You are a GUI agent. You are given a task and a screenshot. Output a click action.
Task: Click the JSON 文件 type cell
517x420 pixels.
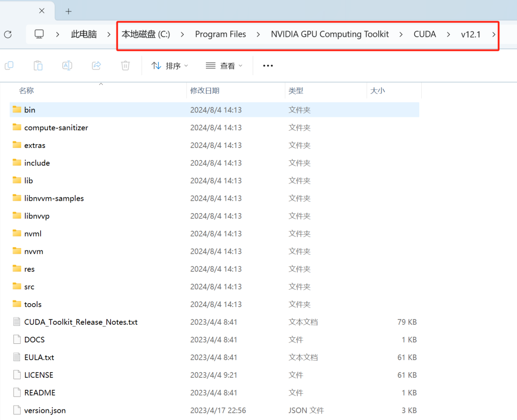[306, 410]
